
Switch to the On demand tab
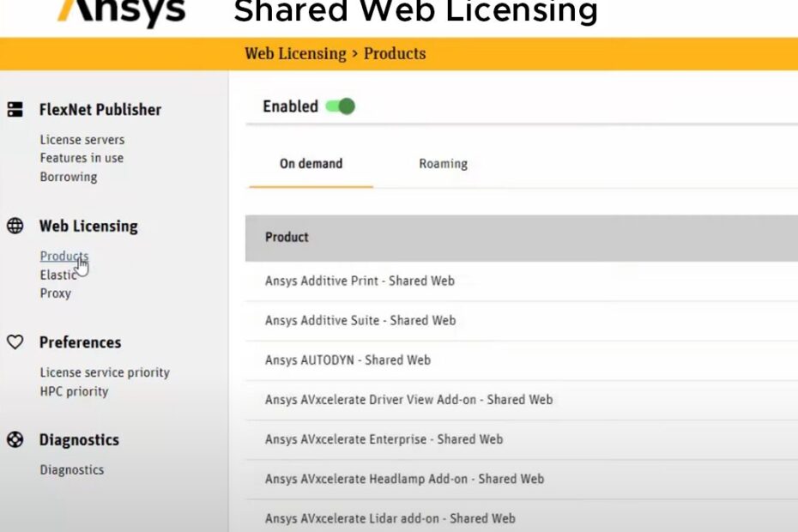(311, 163)
